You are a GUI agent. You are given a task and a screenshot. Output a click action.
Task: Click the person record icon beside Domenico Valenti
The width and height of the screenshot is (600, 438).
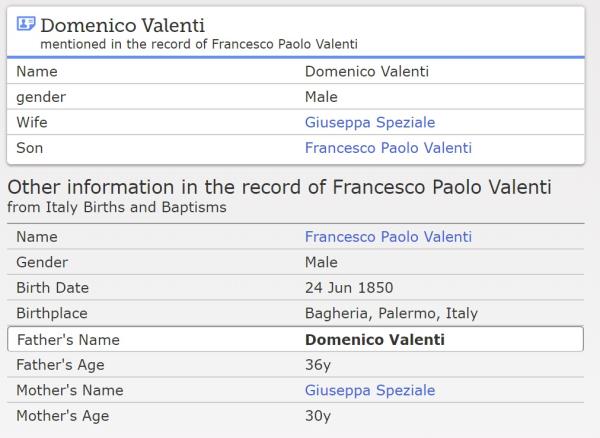(26, 24)
